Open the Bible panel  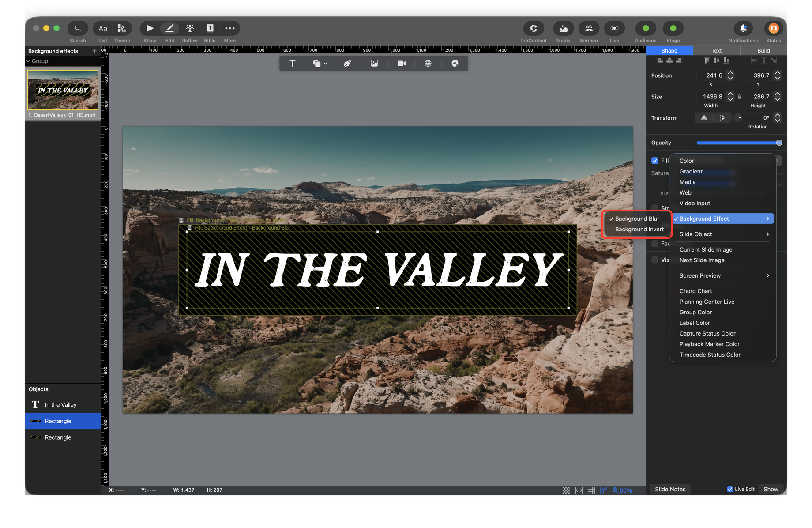click(x=210, y=28)
